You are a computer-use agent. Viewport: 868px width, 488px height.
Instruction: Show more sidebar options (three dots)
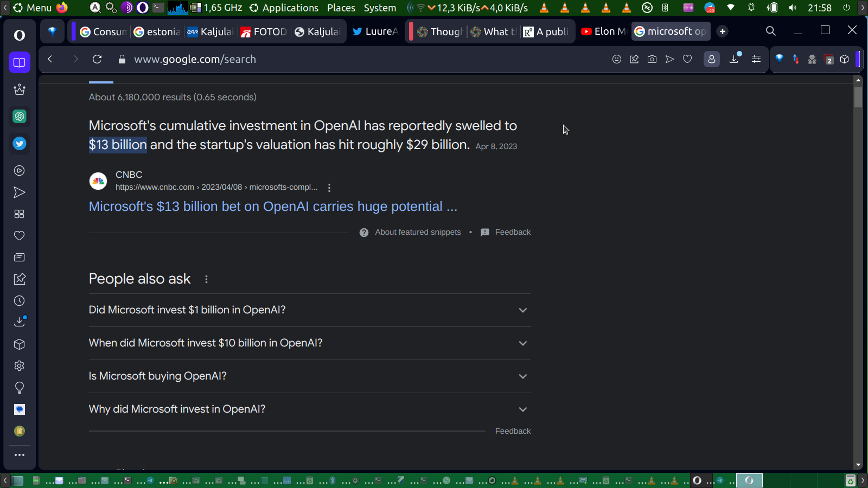tap(20, 455)
